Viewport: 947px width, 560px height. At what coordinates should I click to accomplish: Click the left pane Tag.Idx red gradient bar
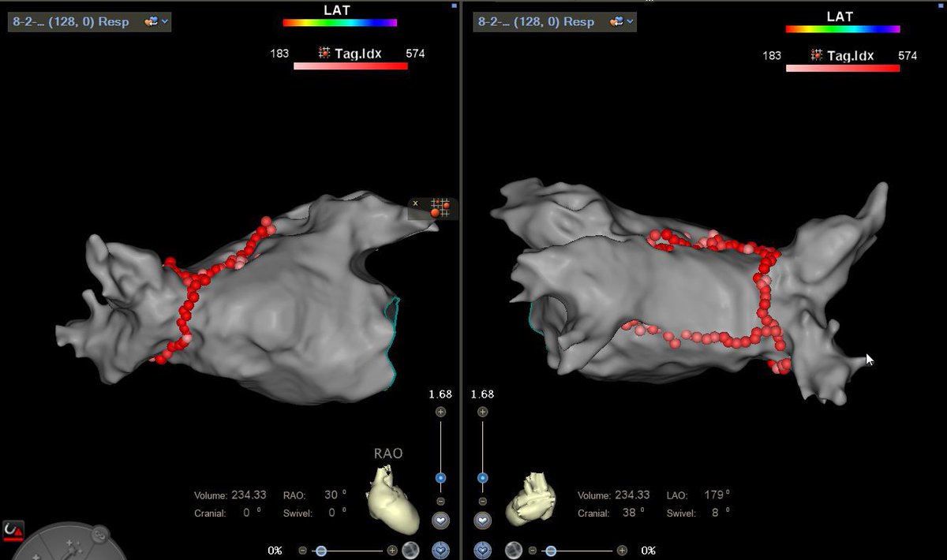[x=350, y=67]
